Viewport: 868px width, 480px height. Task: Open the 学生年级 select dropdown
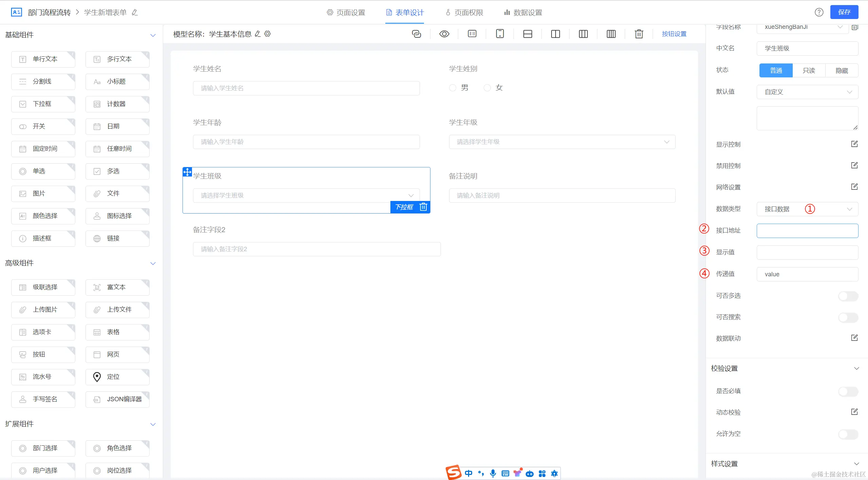pos(562,142)
